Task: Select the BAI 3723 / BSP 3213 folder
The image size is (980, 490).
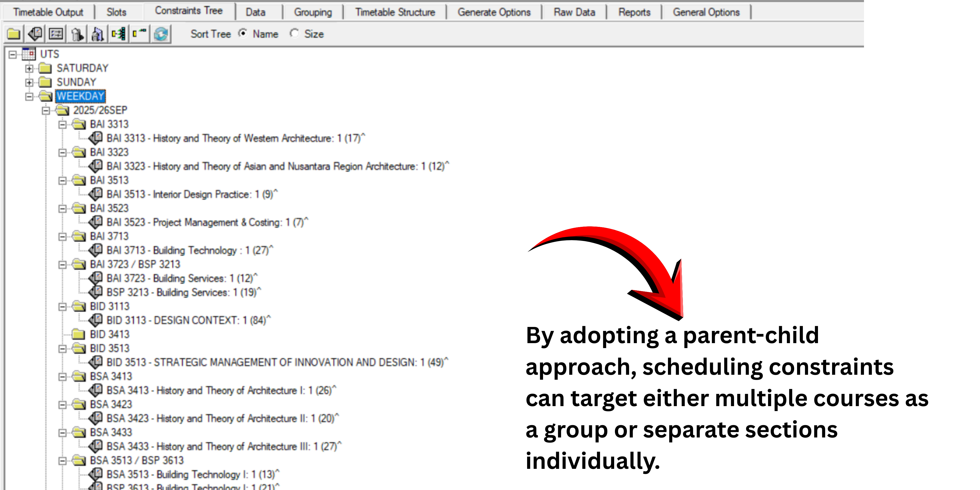Action: [x=135, y=264]
